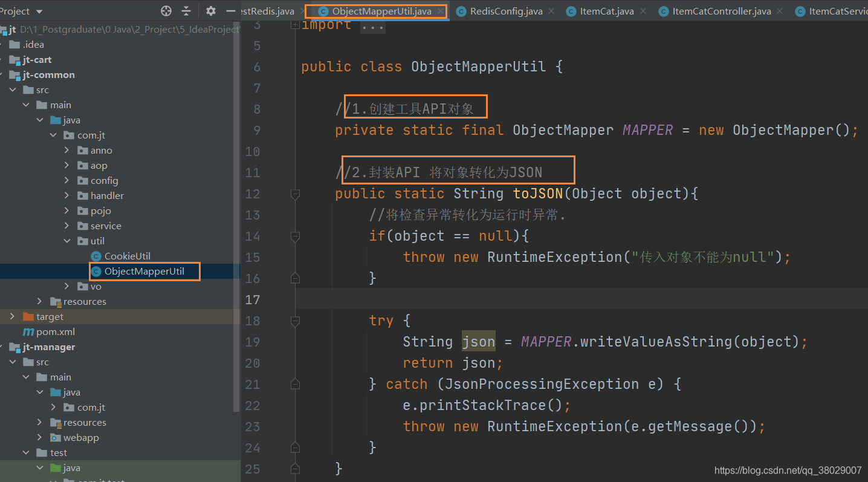Click the anno package folder icon
Screen dimensions: 868x482
pyautogui.click(x=82, y=150)
